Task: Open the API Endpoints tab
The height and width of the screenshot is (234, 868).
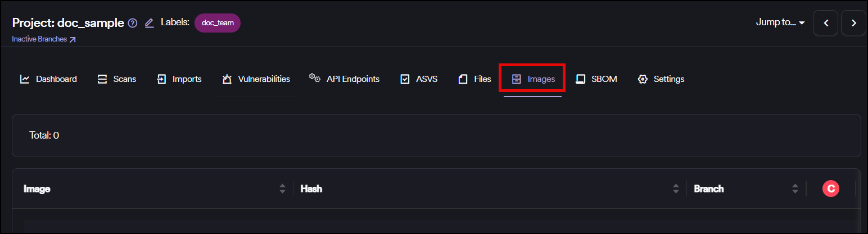Action: (x=344, y=79)
